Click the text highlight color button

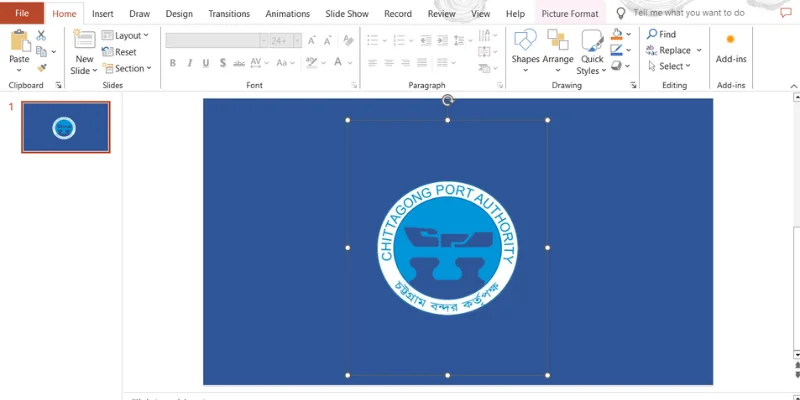[311, 62]
